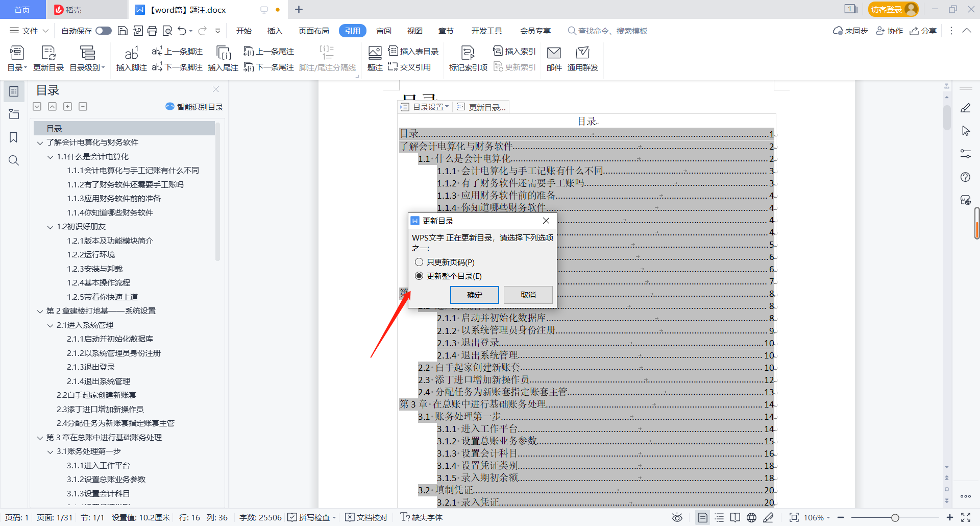Open the 目录级别 ribbon option
This screenshot has height=526, width=980.
point(87,58)
